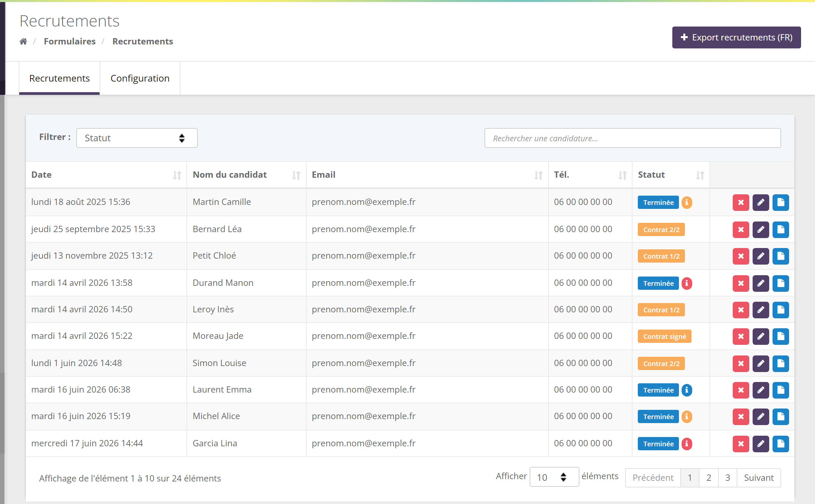Click the Terminée badge for Durand Manon

pyautogui.click(x=658, y=283)
